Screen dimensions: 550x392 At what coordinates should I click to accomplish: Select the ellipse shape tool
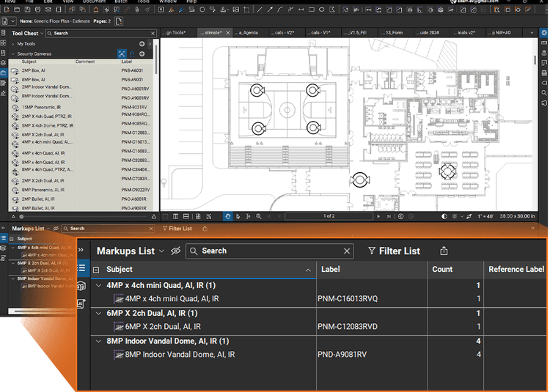(x=322, y=10)
